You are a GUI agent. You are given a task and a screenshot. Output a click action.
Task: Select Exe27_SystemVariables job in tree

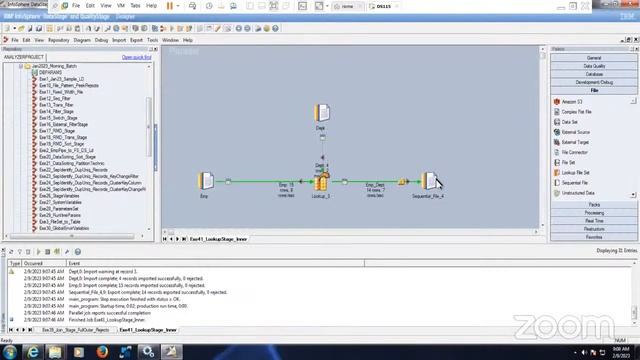point(60,202)
